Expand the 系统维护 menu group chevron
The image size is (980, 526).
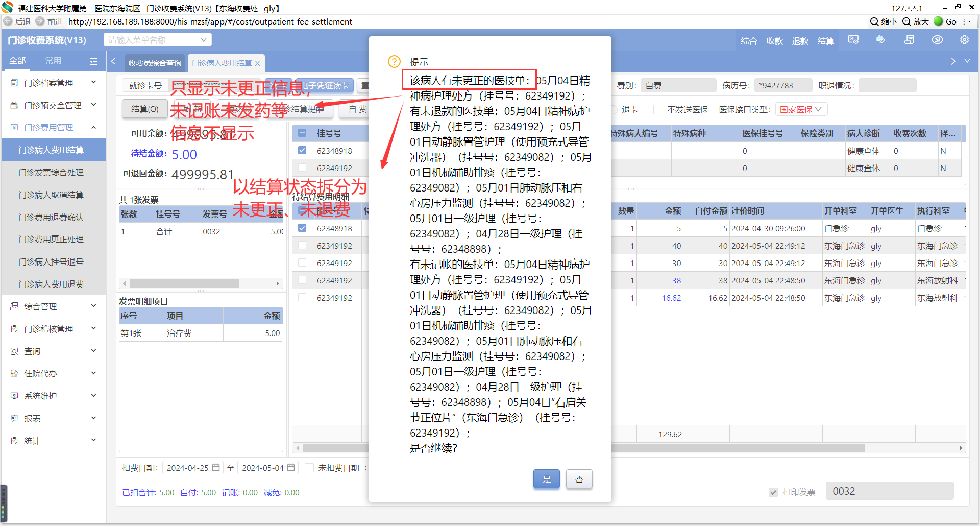click(93, 396)
